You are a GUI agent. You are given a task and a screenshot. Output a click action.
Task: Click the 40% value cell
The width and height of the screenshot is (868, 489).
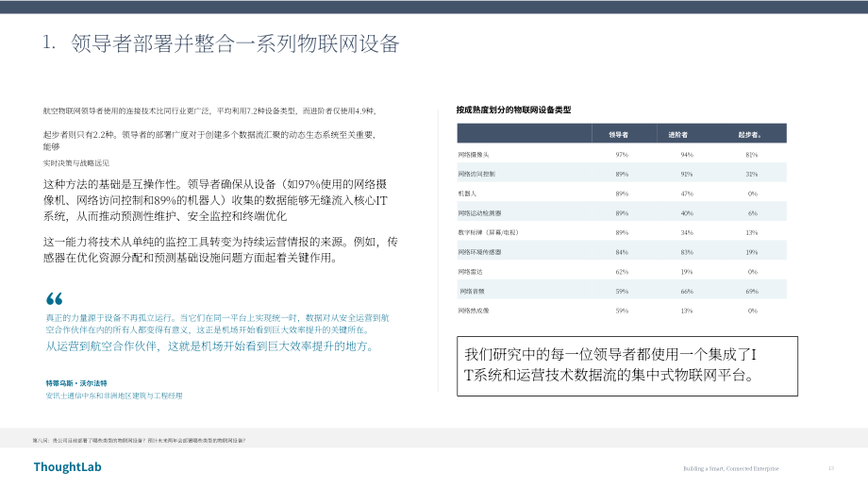(x=687, y=213)
